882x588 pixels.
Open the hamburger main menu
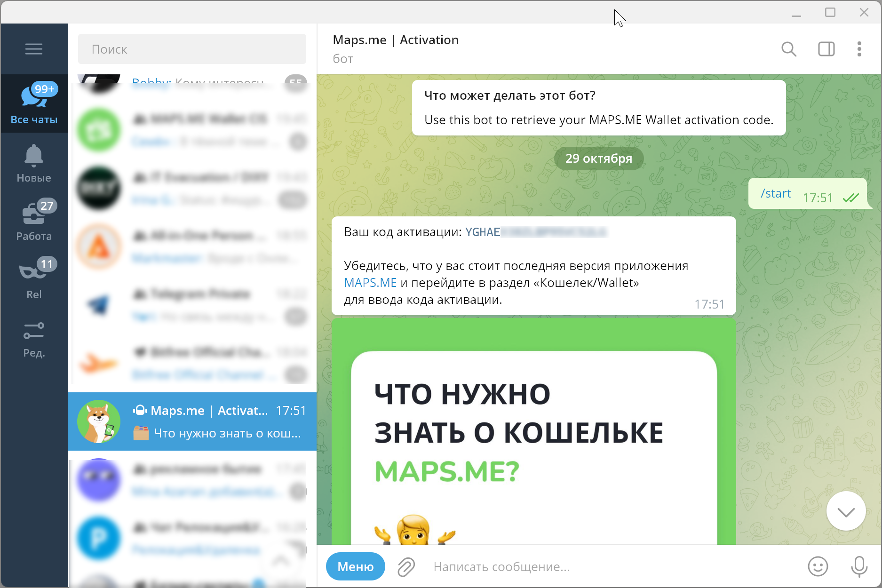click(x=34, y=49)
